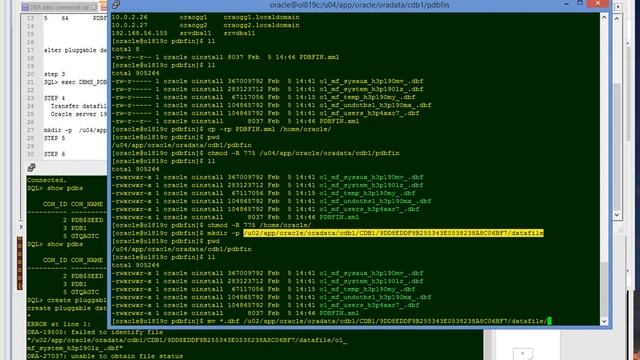Click the 'cp -rp PDBFIN.xml /home/oracle/' command line

[269, 129]
